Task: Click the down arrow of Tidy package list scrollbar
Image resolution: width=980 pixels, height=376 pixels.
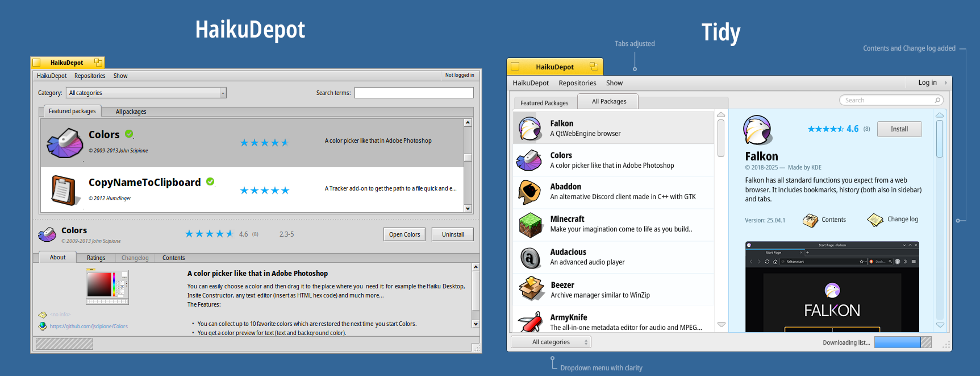Action: pyautogui.click(x=721, y=325)
